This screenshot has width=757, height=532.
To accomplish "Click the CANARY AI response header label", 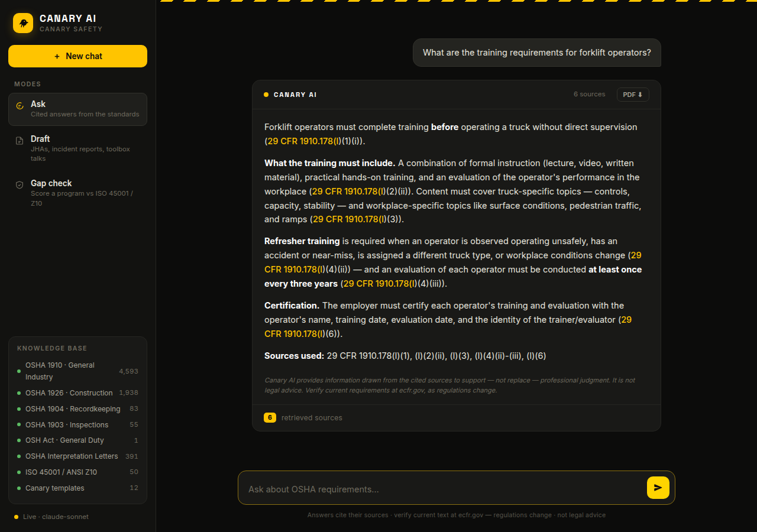I will click(x=295, y=95).
